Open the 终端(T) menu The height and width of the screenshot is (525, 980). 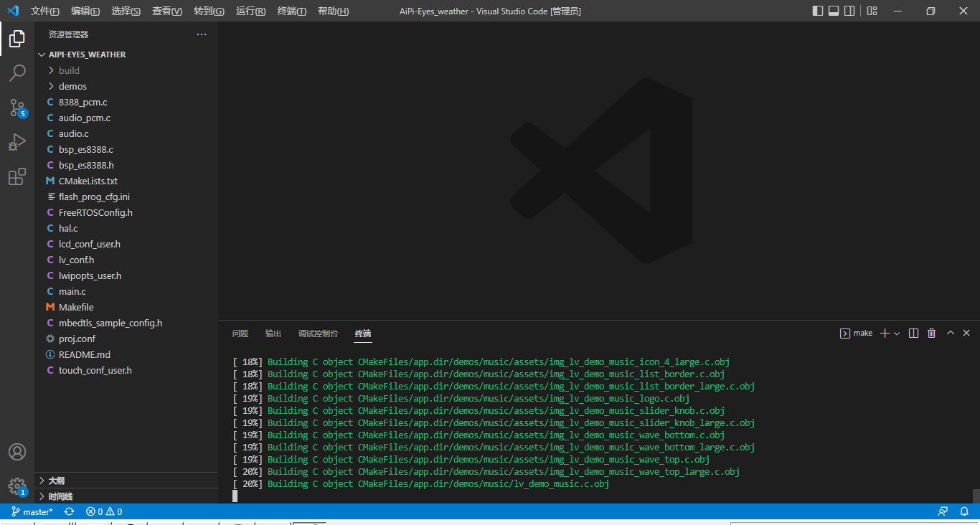pos(292,11)
